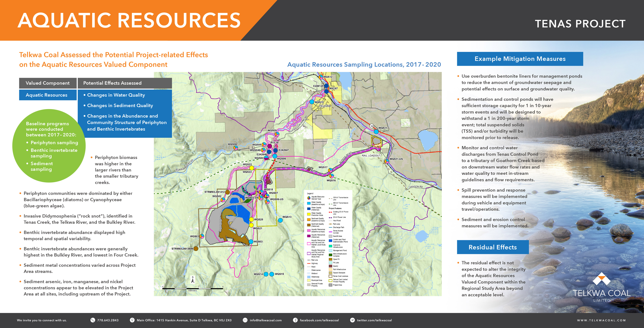Click the phone icon beside 778.643.2843

click(92, 320)
